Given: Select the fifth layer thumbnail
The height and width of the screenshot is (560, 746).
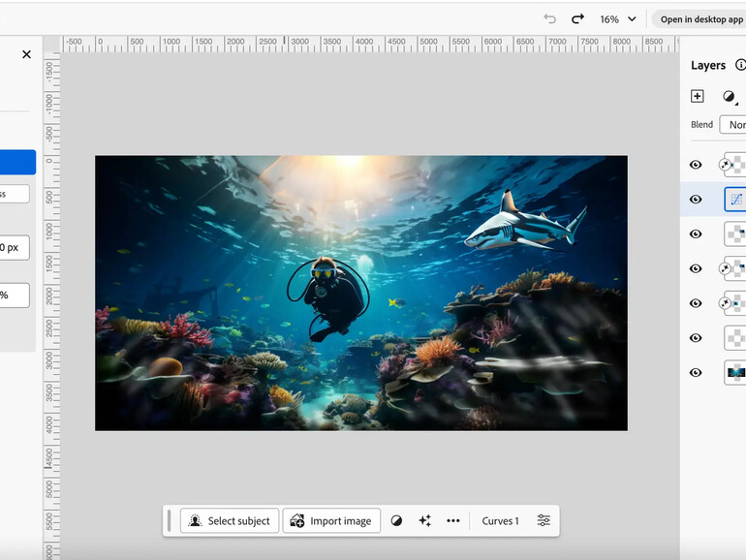Looking at the screenshot, I should (736, 303).
